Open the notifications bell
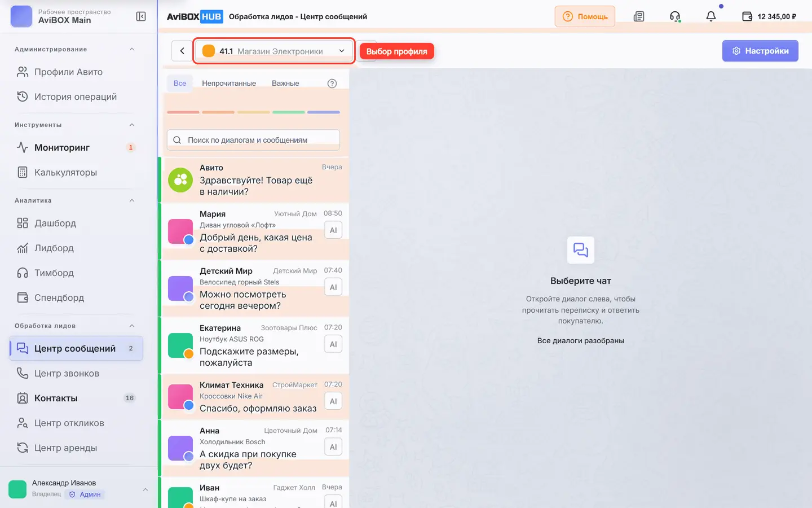 click(x=711, y=16)
